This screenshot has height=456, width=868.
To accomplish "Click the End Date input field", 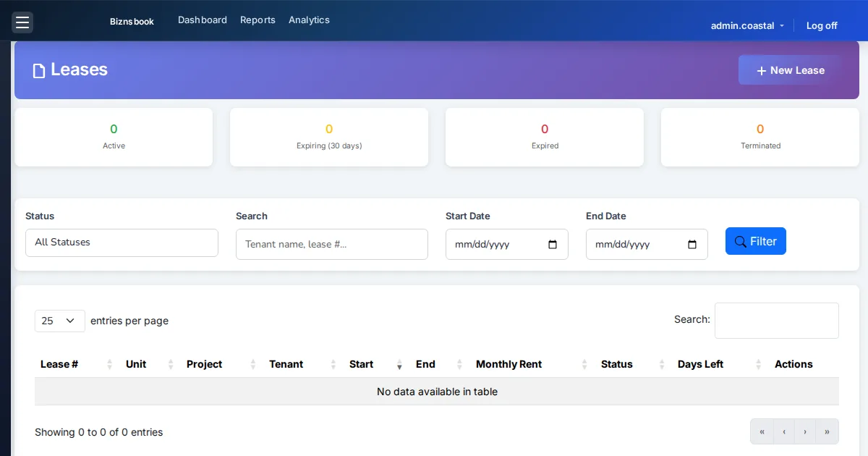I will click(x=647, y=245).
